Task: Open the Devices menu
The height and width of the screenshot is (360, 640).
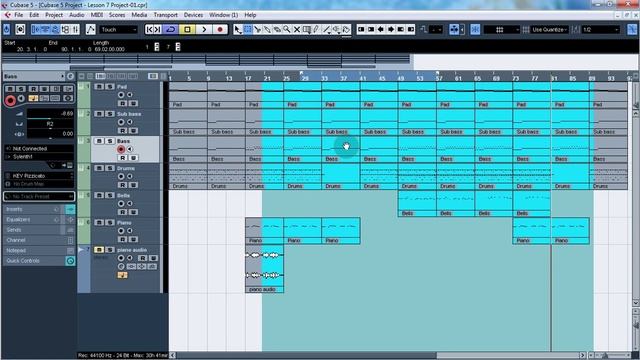Action: (x=193, y=15)
